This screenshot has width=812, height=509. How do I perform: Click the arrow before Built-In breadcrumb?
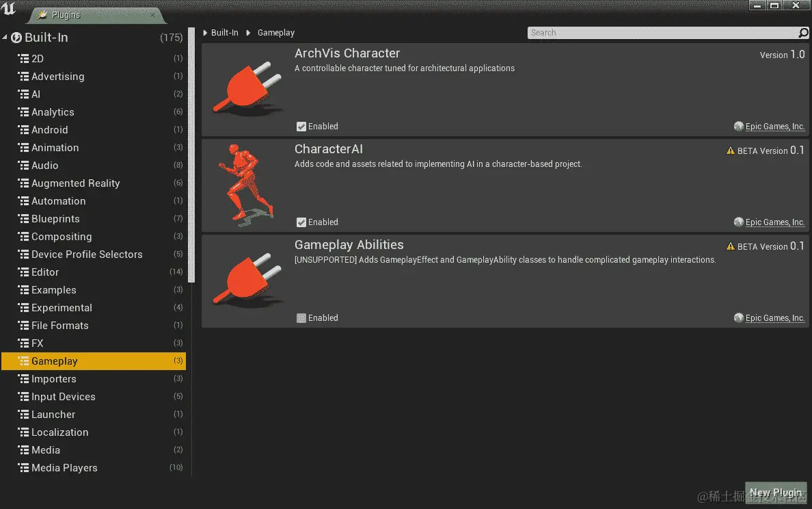(205, 33)
